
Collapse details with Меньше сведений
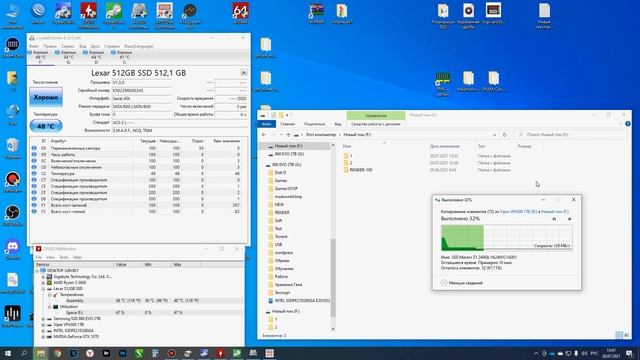point(462,283)
